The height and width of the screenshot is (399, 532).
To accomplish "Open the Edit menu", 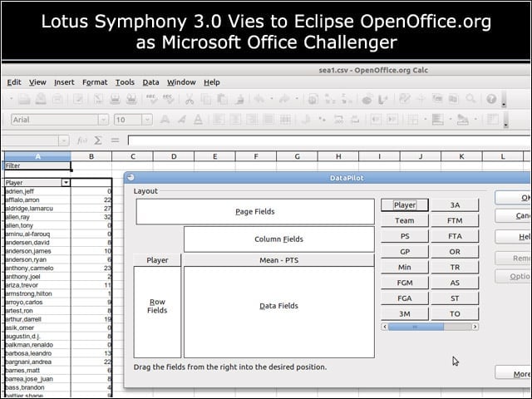I will tap(14, 82).
